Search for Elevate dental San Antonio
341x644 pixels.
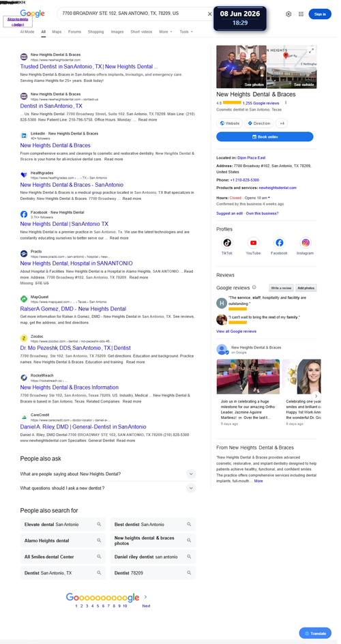(63, 525)
